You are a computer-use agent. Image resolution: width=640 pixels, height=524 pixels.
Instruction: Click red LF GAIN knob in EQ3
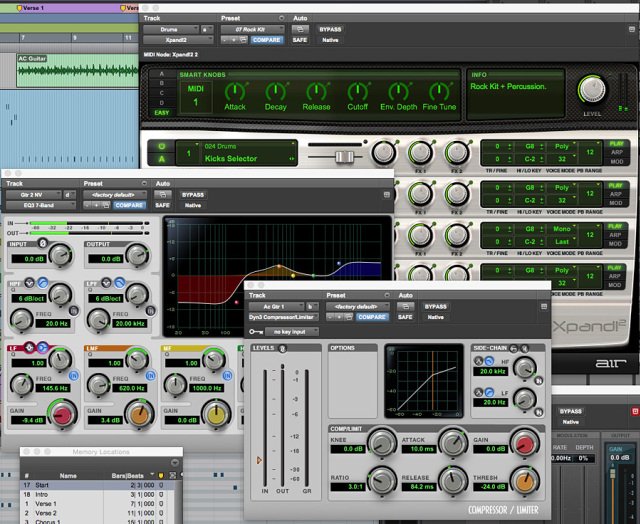62,415
